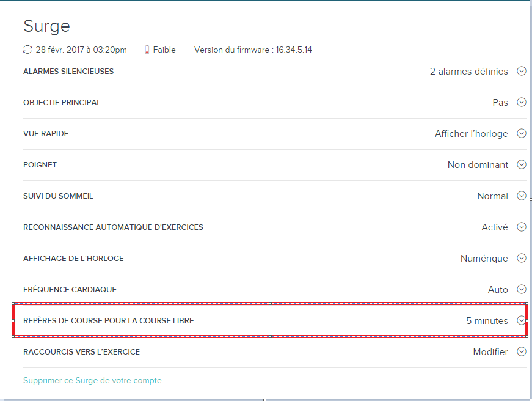Click the 'Activé' value

[x=495, y=227]
